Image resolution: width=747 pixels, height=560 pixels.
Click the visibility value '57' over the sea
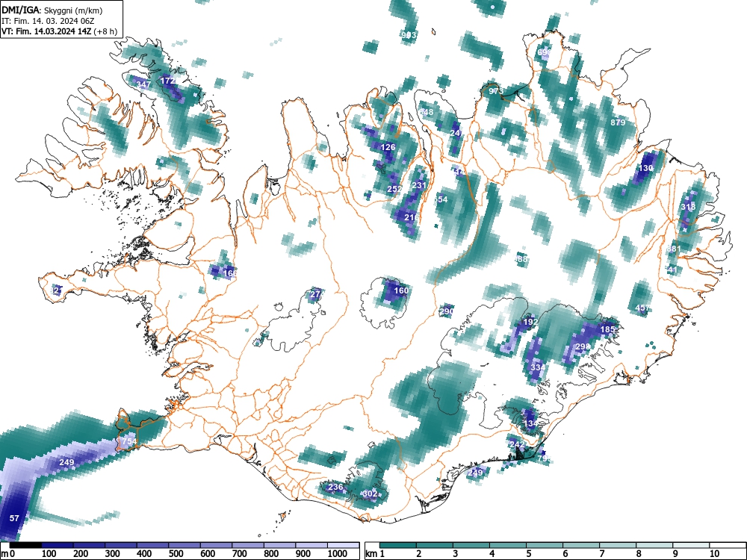[14, 517]
